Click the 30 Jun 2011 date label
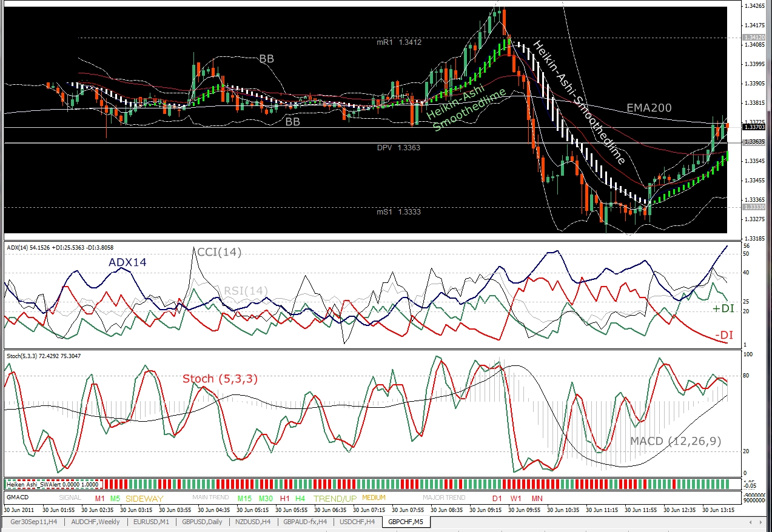 point(20,510)
